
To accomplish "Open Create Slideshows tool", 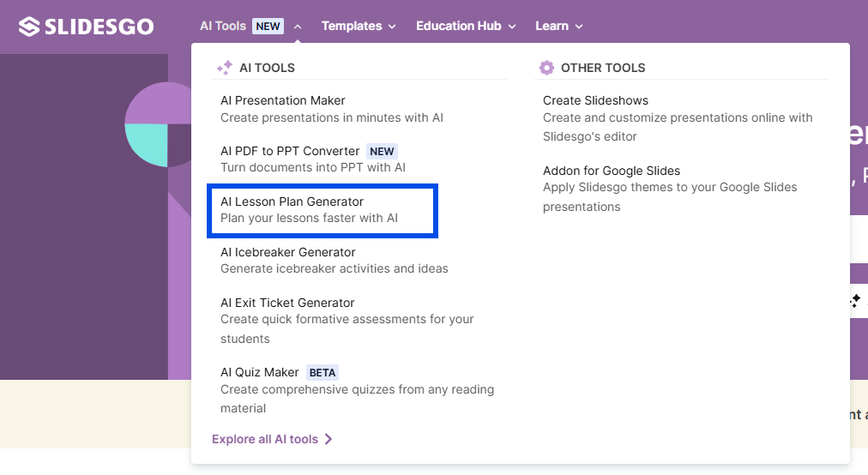I will coord(595,100).
